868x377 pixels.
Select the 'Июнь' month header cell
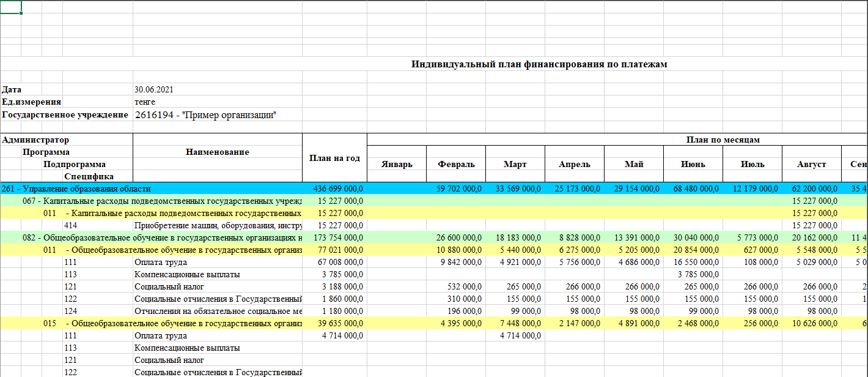coord(693,164)
